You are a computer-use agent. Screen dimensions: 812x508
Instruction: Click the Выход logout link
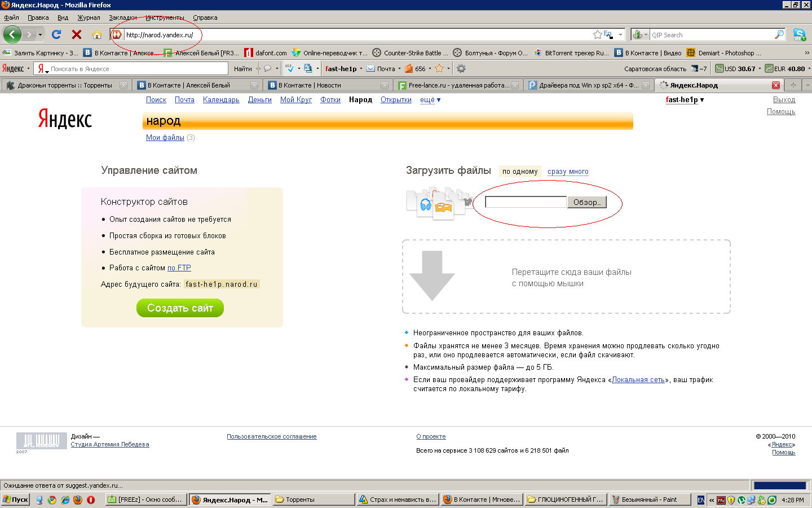tap(784, 100)
